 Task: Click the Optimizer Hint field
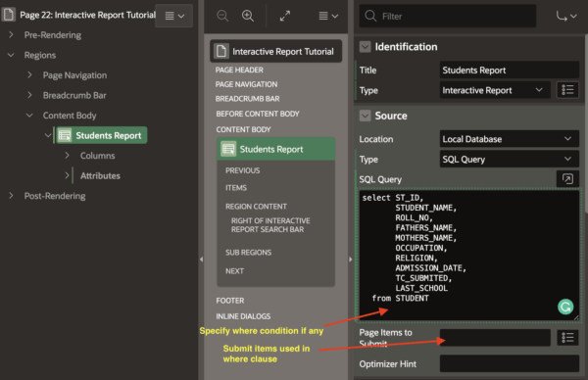(510, 364)
